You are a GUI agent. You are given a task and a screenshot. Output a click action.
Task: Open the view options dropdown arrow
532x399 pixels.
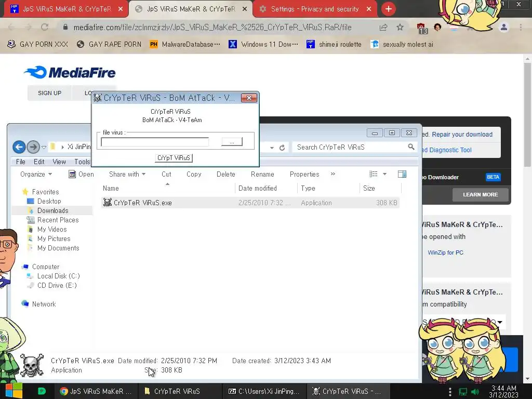click(x=385, y=174)
